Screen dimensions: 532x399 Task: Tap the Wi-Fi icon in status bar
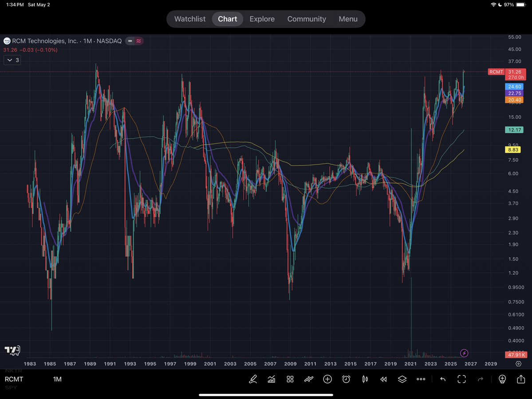click(x=493, y=5)
